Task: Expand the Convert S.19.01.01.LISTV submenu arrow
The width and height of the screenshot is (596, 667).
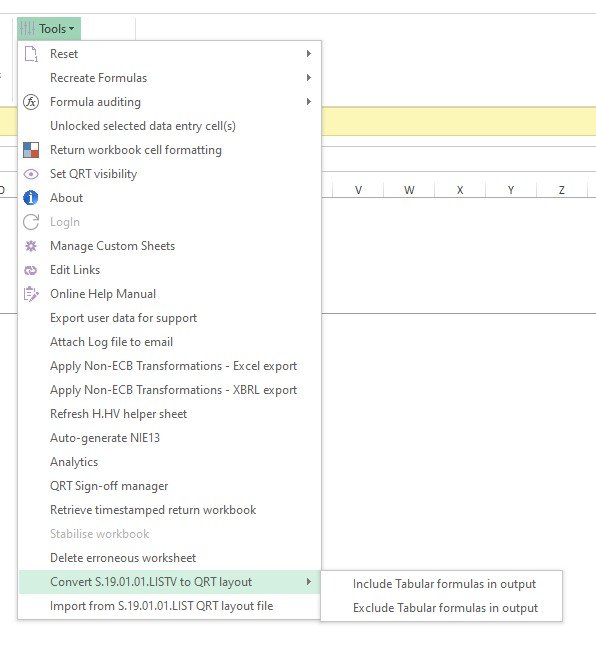Action: click(309, 581)
